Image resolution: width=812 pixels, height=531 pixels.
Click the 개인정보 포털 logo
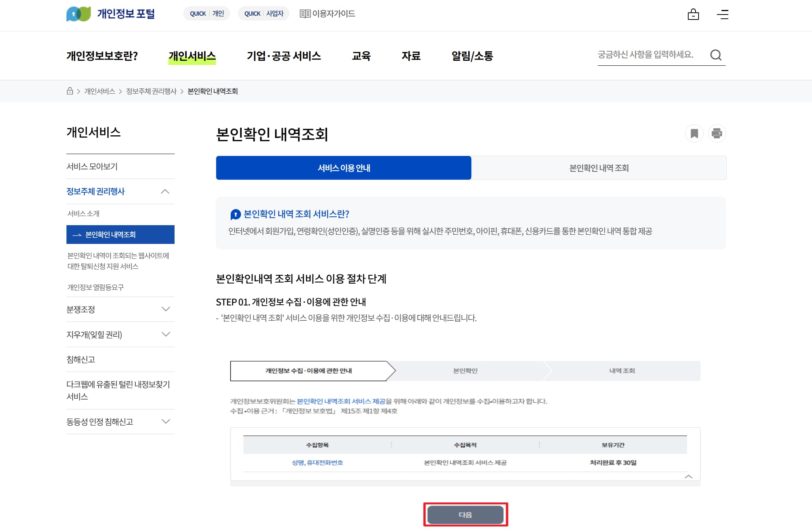(x=111, y=14)
